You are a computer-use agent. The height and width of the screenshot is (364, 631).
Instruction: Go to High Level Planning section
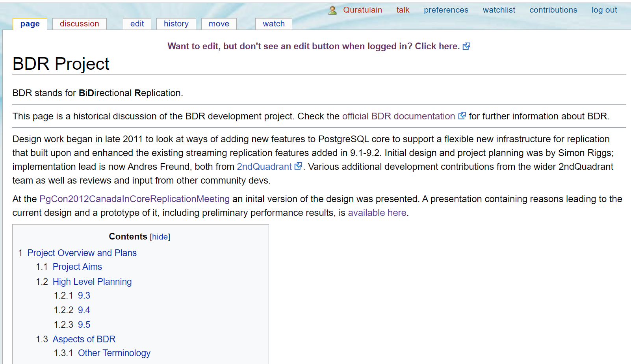click(x=92, y=282)
